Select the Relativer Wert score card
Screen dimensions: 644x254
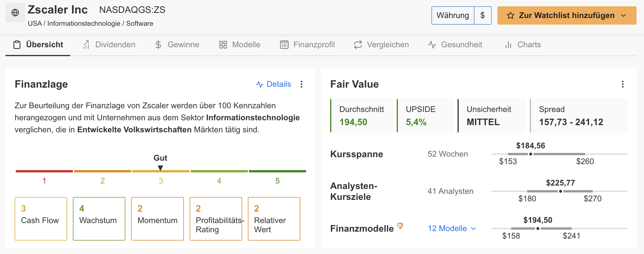pyautogui.click(x=274, y=219)
